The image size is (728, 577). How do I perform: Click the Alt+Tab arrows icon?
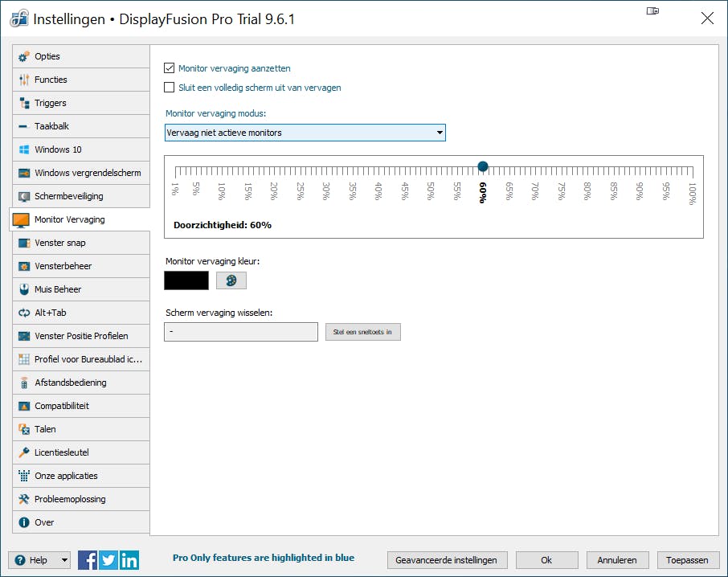pyautogui.click(x=23, y=313)
